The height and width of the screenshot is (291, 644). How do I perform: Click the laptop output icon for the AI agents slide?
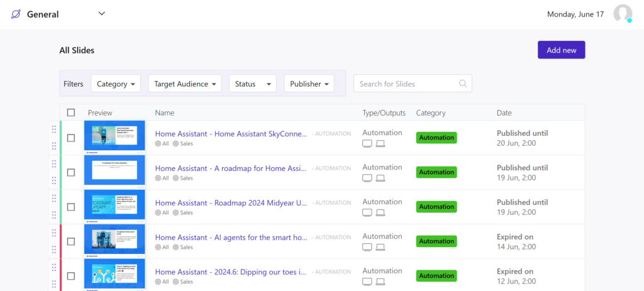pyautogui.click(x=380, y=247)
